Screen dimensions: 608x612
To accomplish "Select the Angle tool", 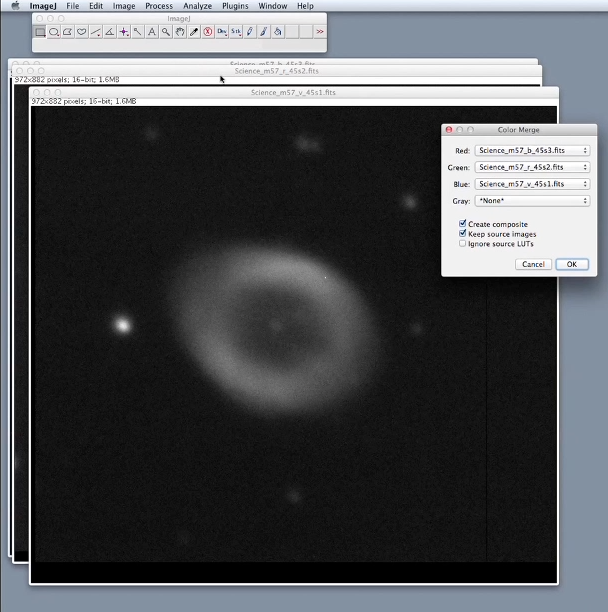I will [x=110, y=32].
